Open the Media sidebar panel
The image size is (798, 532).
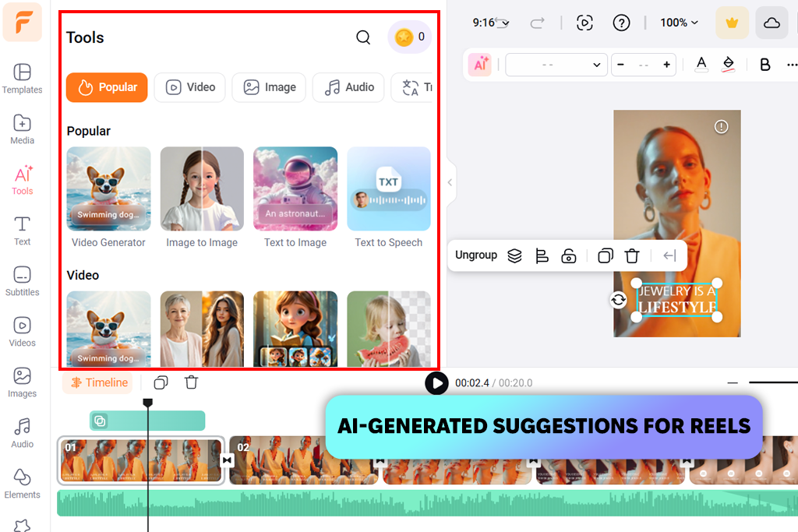tap(22, 130)
